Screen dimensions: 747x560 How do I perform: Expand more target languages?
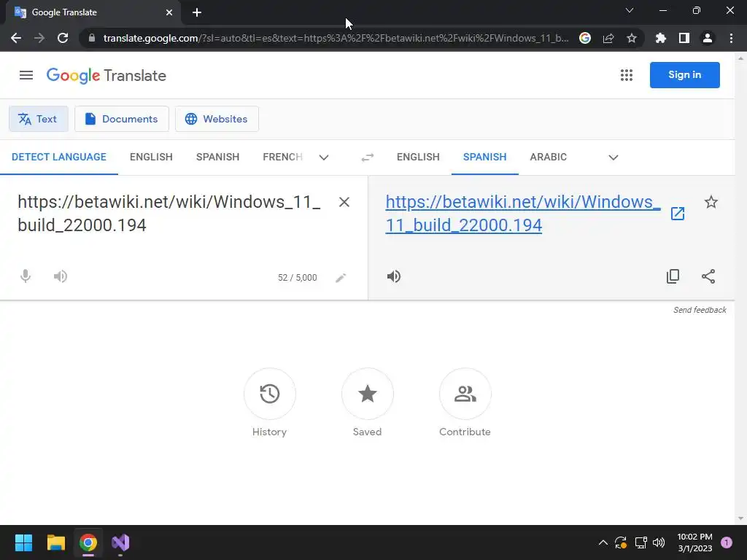[613, 157]
